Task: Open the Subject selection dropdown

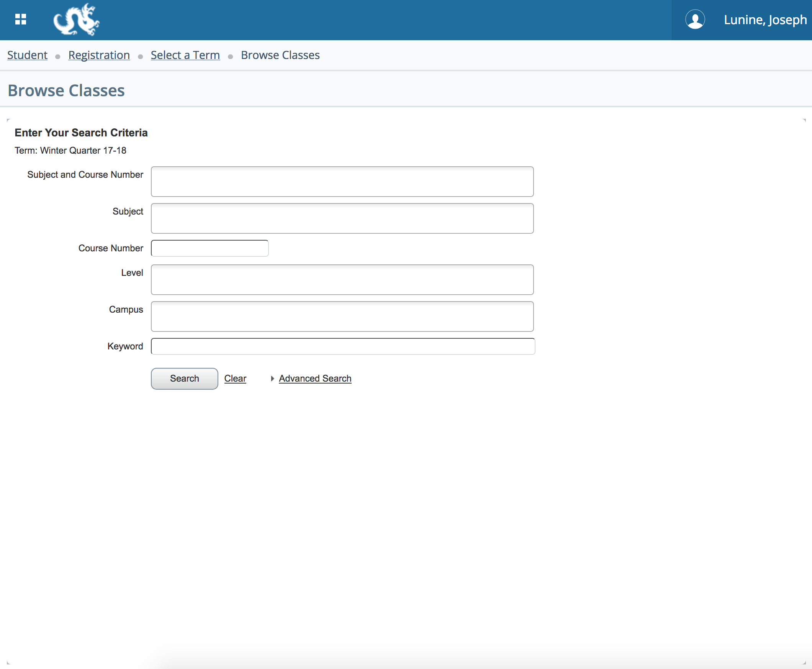Action: (342, 218)
